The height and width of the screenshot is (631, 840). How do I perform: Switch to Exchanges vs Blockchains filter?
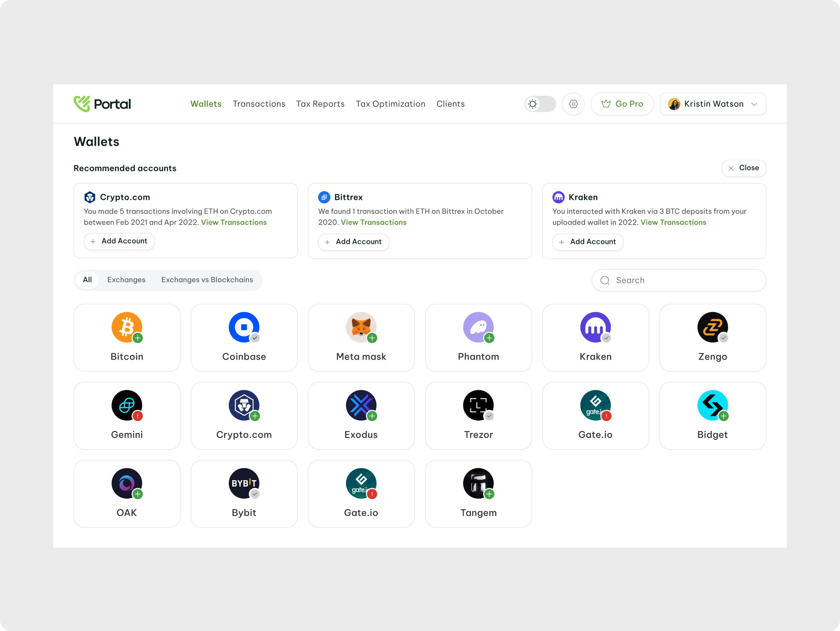(207, 280)
